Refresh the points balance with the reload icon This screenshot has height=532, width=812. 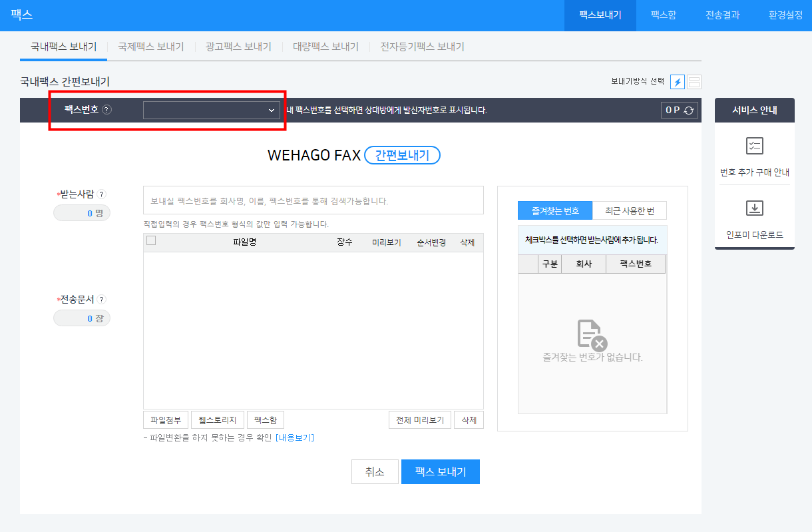[x=688, y=111]
